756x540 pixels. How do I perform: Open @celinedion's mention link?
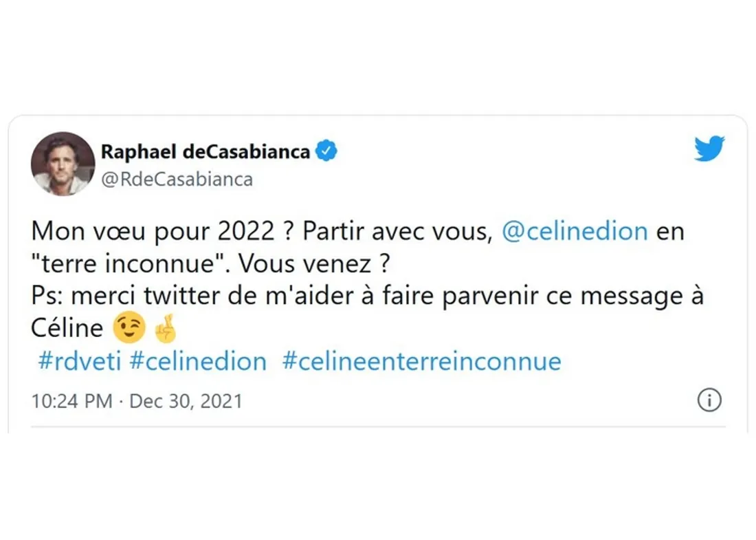[x=575, y=231]
